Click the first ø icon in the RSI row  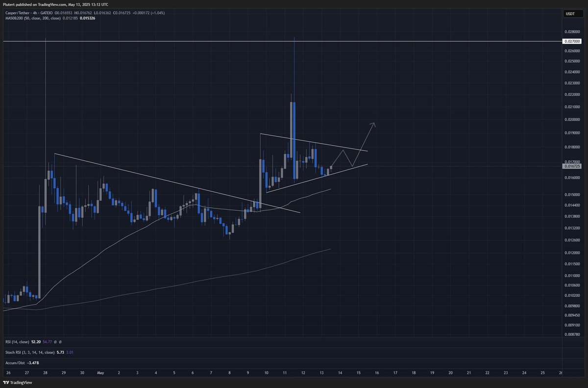(55, 342)
